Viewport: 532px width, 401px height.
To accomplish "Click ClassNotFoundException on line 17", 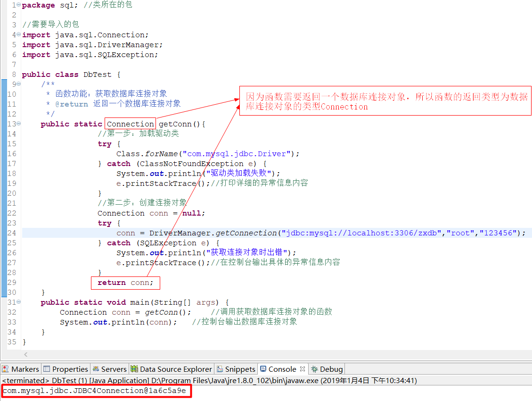I will pos(191,164).
